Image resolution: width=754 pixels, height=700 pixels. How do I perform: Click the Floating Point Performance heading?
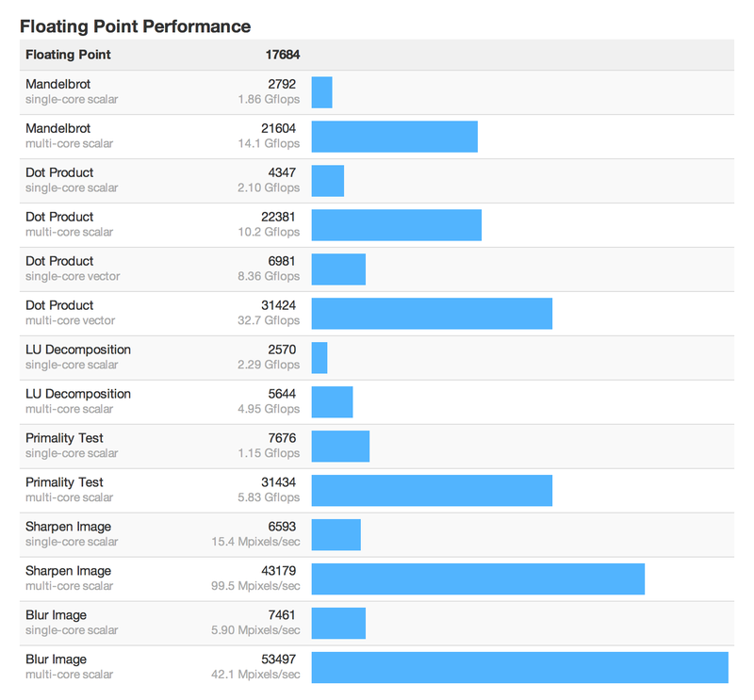(135, 26)
